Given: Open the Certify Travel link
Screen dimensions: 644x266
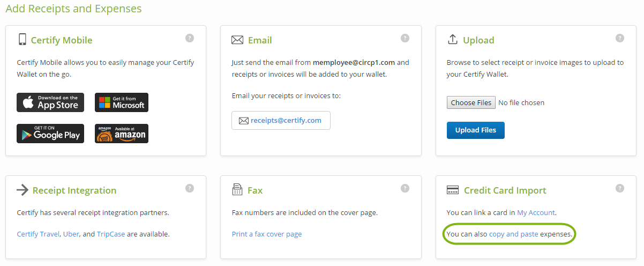Looking at the screenshot, I should (x=39, y=234).
